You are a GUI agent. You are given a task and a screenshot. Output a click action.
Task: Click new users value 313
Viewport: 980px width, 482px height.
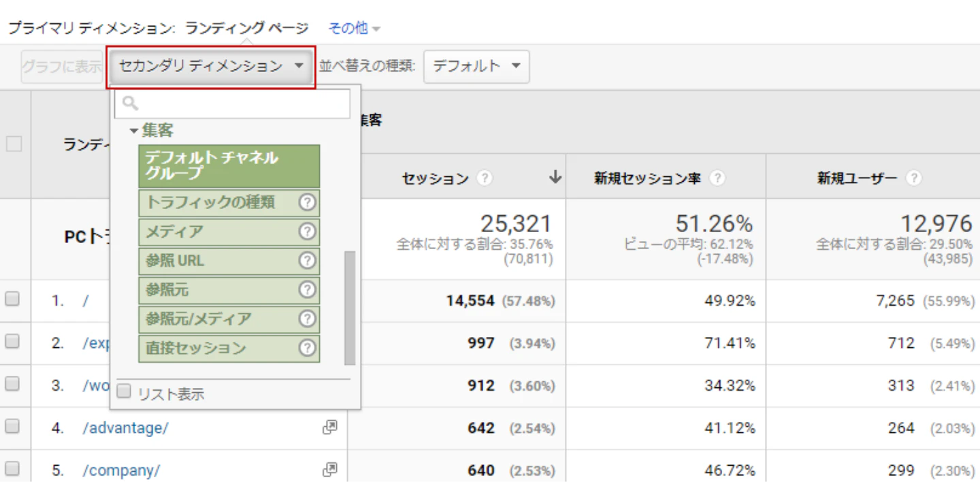tap(901, 385)
